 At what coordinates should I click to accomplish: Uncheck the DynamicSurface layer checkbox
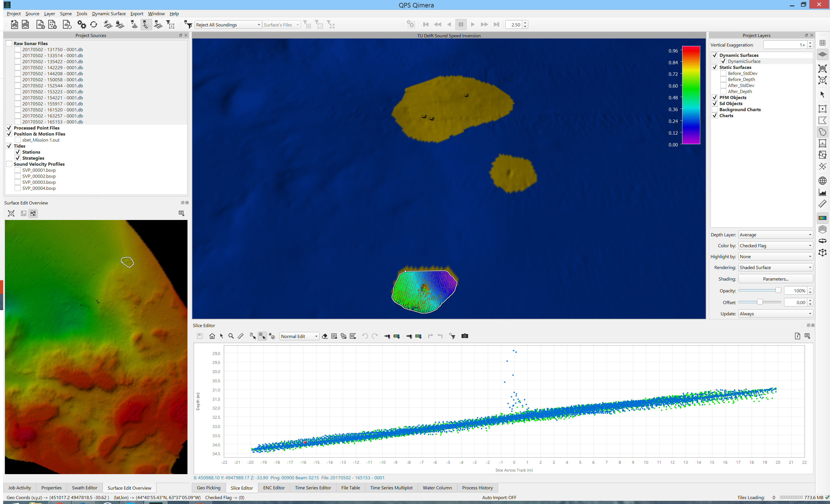click(x=723, y=61)
